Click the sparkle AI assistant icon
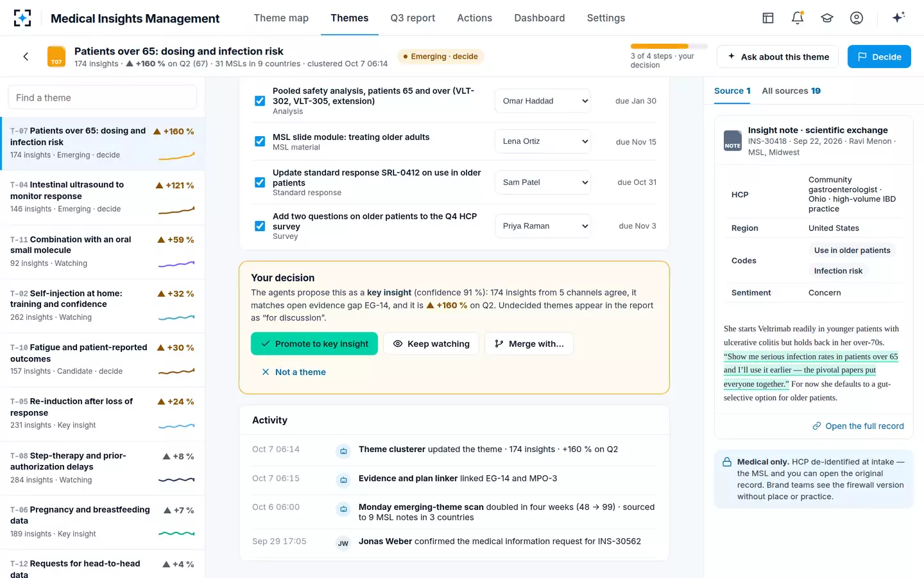924x578 pixels. 898,17
